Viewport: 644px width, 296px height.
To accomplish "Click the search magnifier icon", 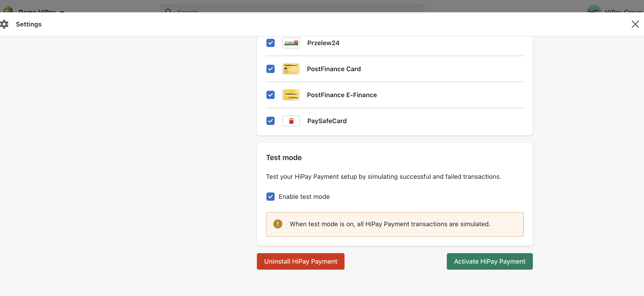I will click(168, 11).
